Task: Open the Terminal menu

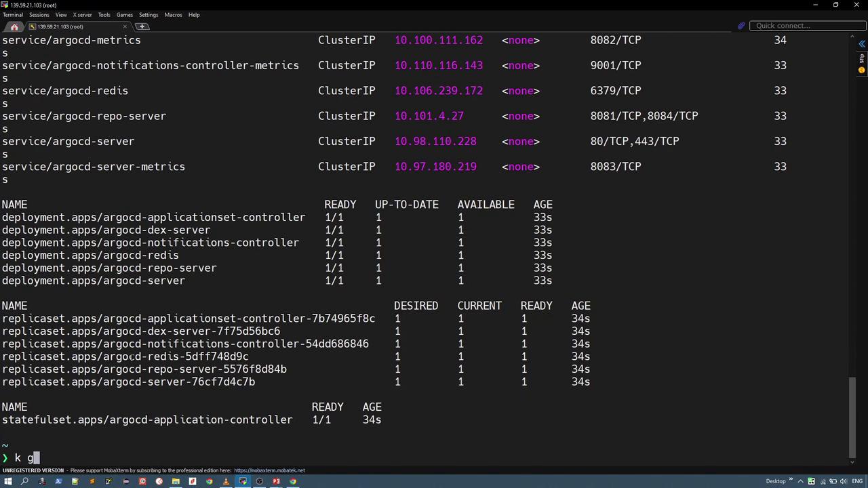Action: pos(13,15)
